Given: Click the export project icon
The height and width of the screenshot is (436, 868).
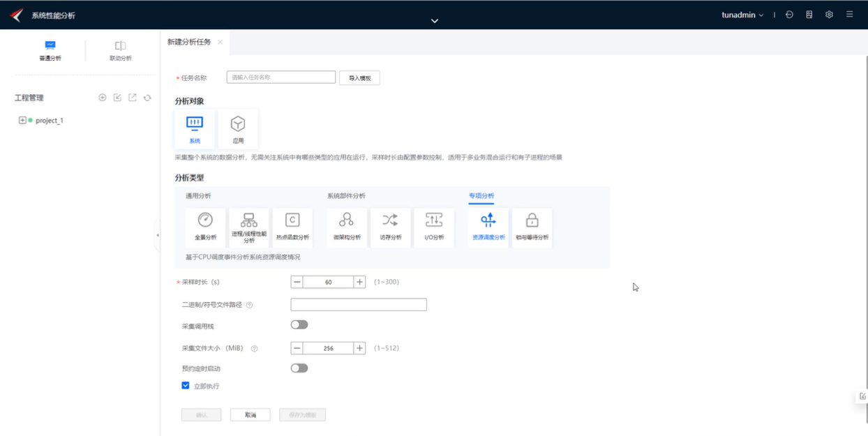Looking at the screenshot, I should point(133,98).
